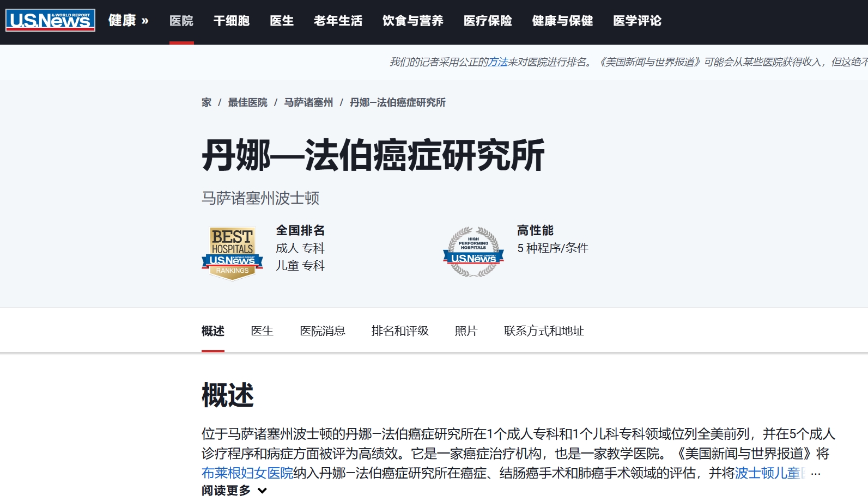Open the 医生 top navigation item
868x502 pixels.
282,21
